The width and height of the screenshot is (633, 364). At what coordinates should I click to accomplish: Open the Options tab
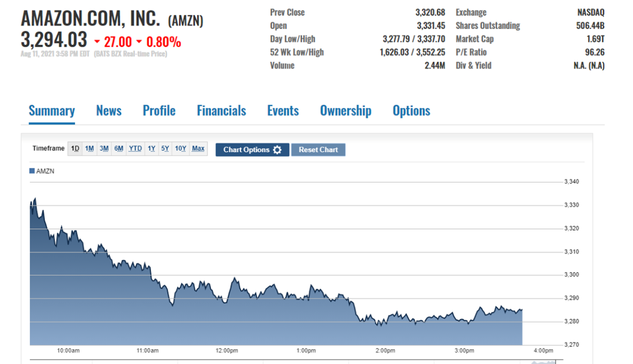(411, 111)
